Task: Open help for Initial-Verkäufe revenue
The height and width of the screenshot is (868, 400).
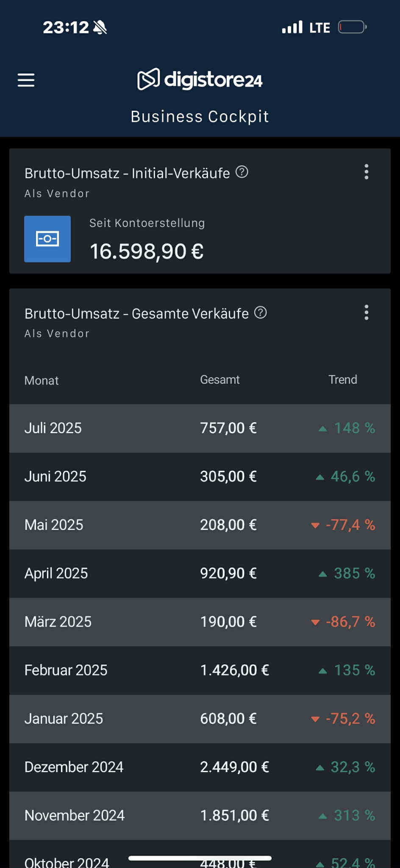Action: point(242,172)
